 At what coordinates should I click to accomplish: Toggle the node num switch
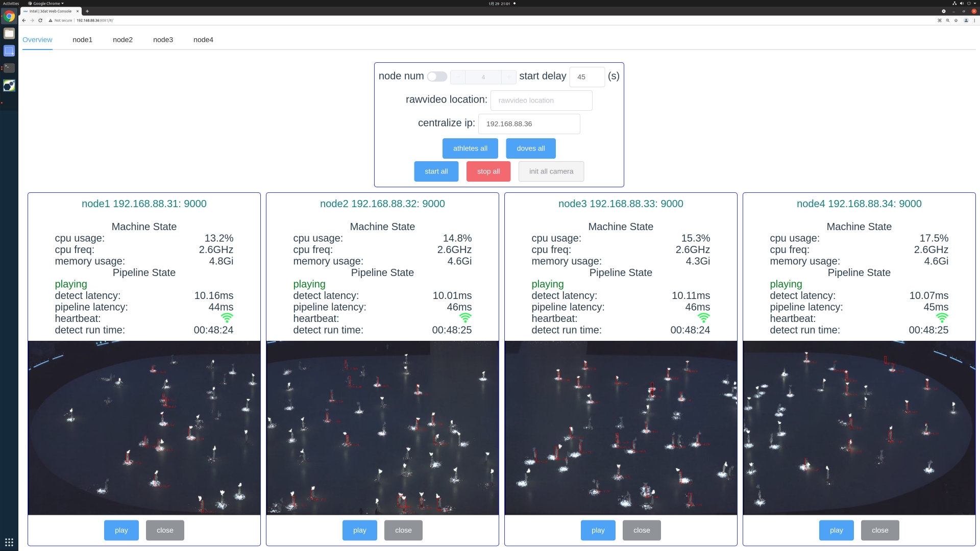point(437,77)
